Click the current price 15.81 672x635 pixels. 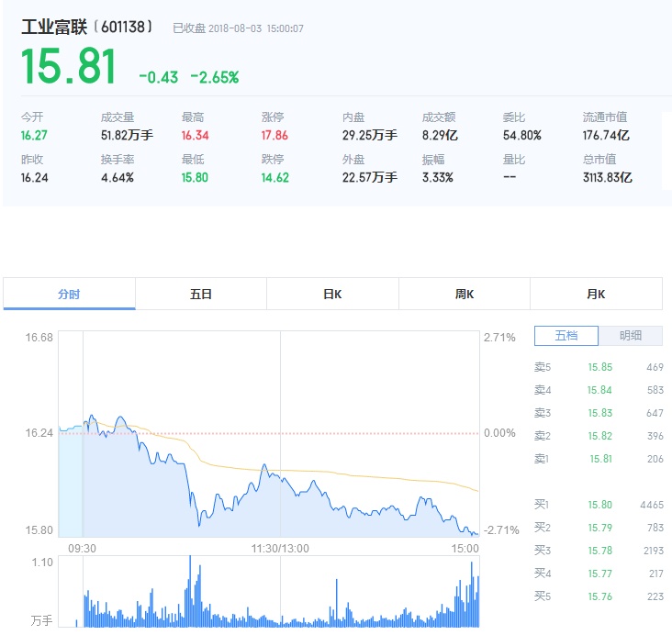point(69,66)
